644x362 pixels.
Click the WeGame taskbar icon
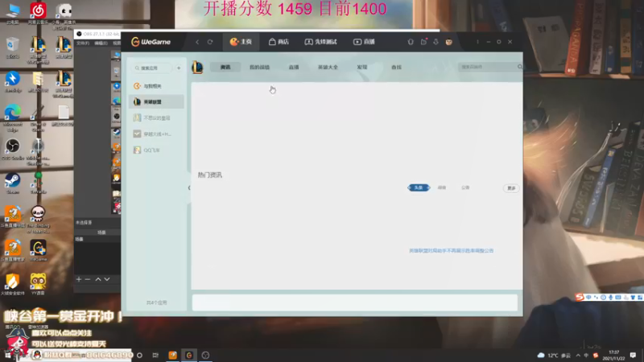(189, 355)
